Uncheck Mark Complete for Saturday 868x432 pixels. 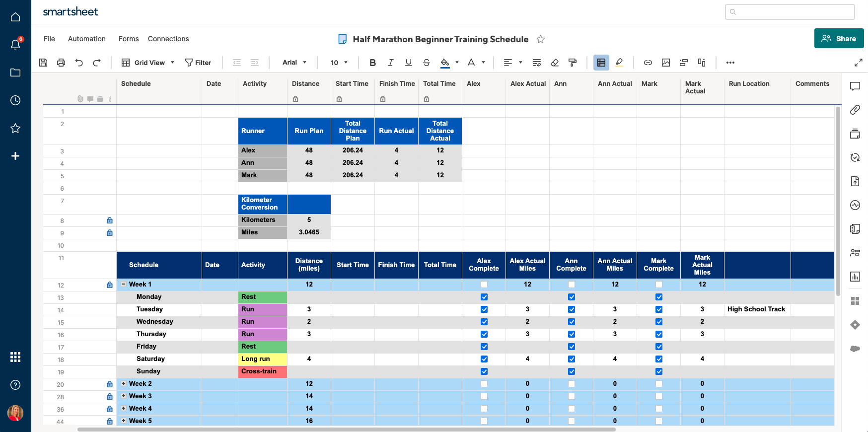(659, 359)
